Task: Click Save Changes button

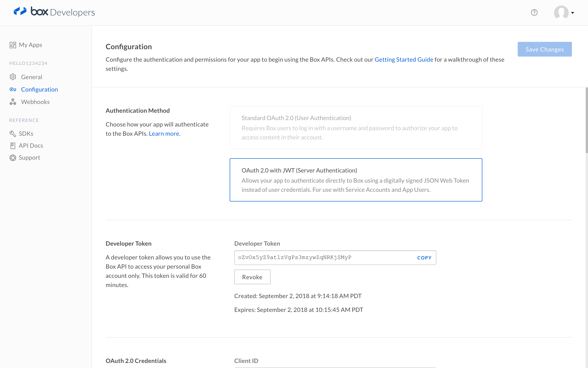Action: click(x=545, y=49)
